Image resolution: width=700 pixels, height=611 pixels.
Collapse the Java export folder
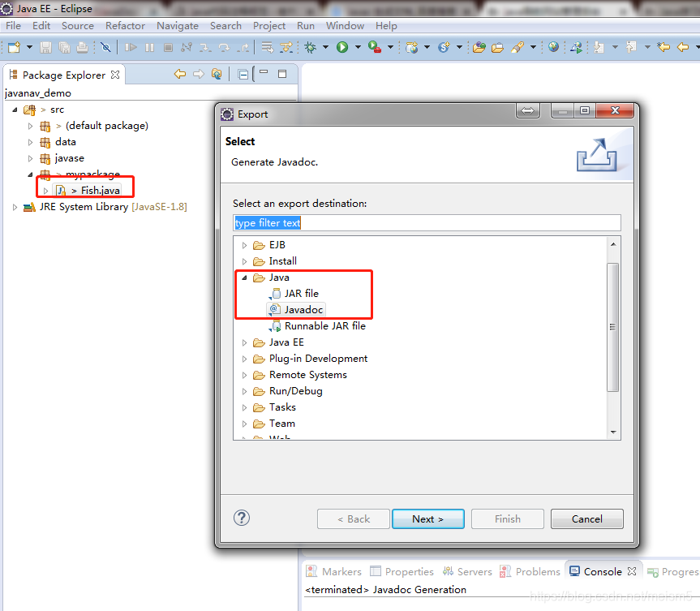[244, 278]
